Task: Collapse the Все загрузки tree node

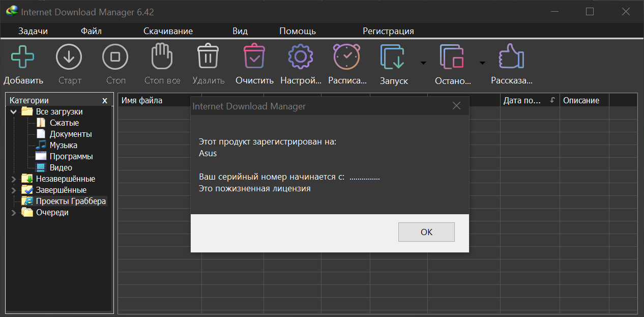Action: 14,112
